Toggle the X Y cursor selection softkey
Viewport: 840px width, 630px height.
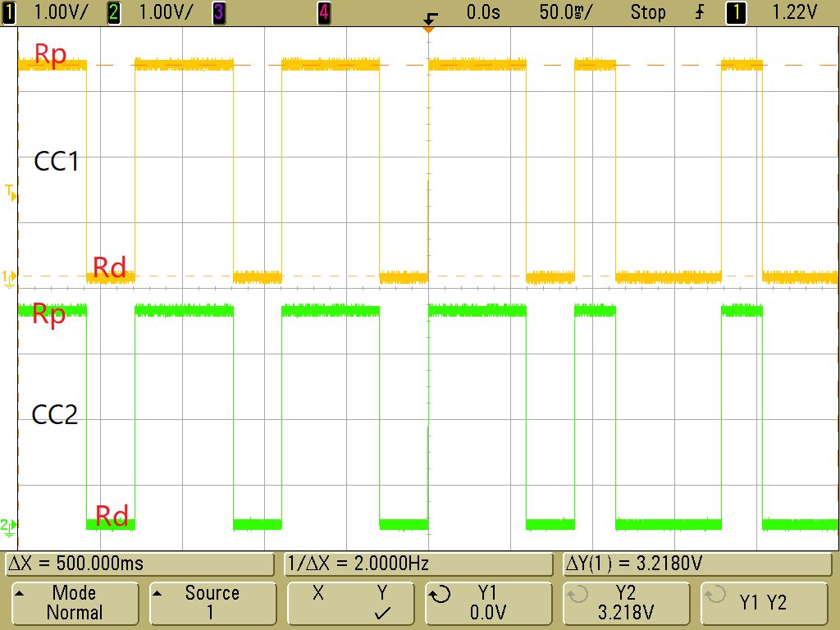click(350, 603)
